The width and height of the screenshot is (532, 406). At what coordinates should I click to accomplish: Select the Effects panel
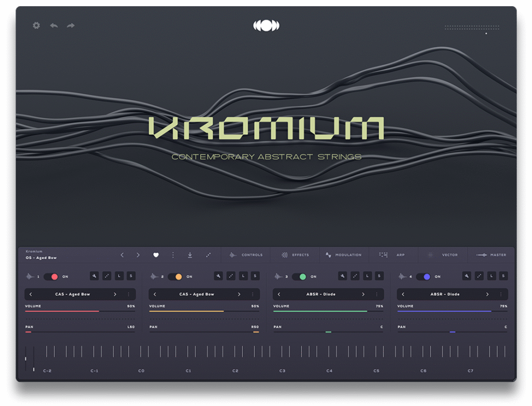pos(294,255)
